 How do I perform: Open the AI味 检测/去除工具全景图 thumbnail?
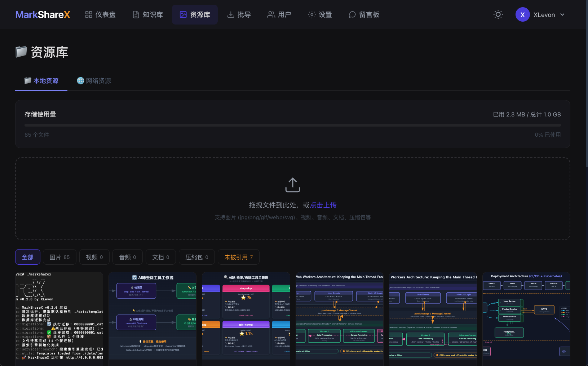(x=246, y=319)
